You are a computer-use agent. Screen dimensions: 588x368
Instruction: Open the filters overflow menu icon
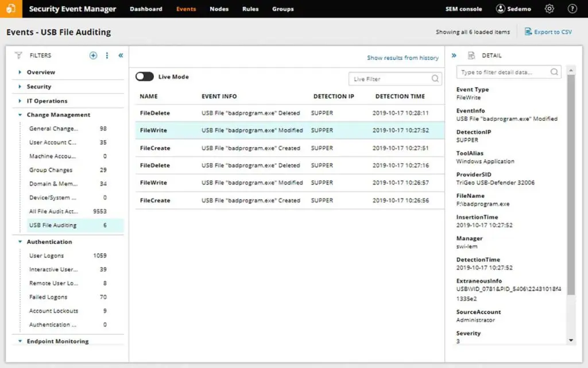point(106,55)
